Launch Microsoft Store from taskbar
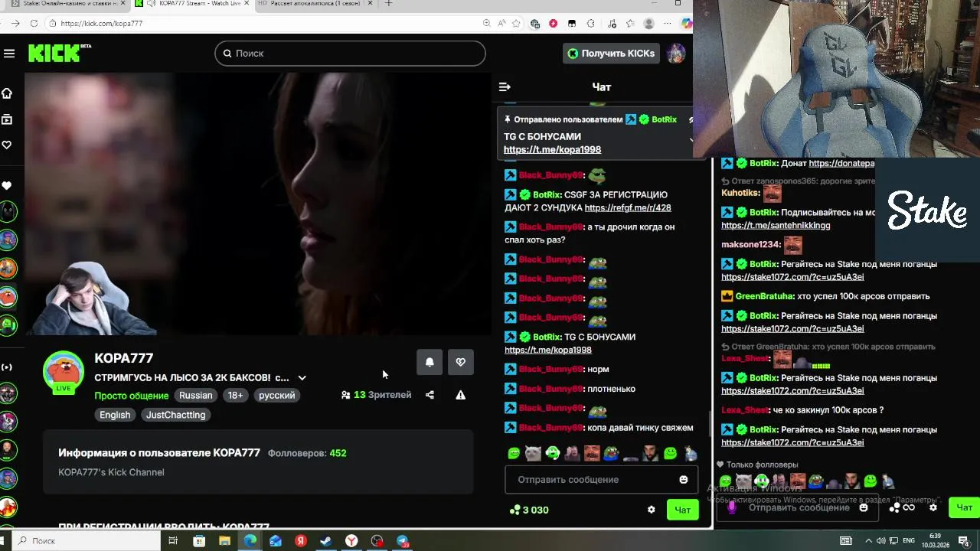This screenshot has width=980, height=551. tap(199, 541)
